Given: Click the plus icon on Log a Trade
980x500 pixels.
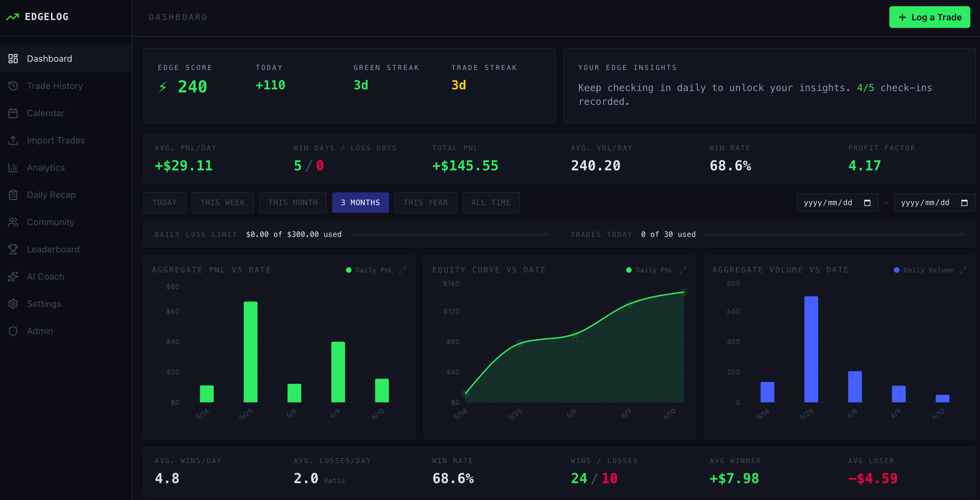Looking at the screenshot, I should pos(902,17).
